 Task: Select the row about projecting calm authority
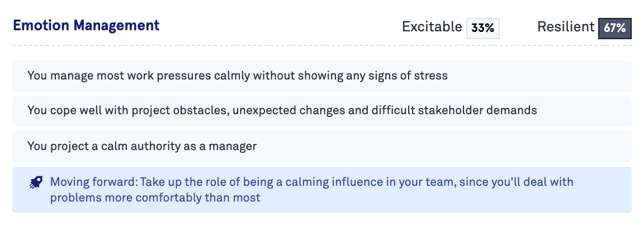coord(321,147)
